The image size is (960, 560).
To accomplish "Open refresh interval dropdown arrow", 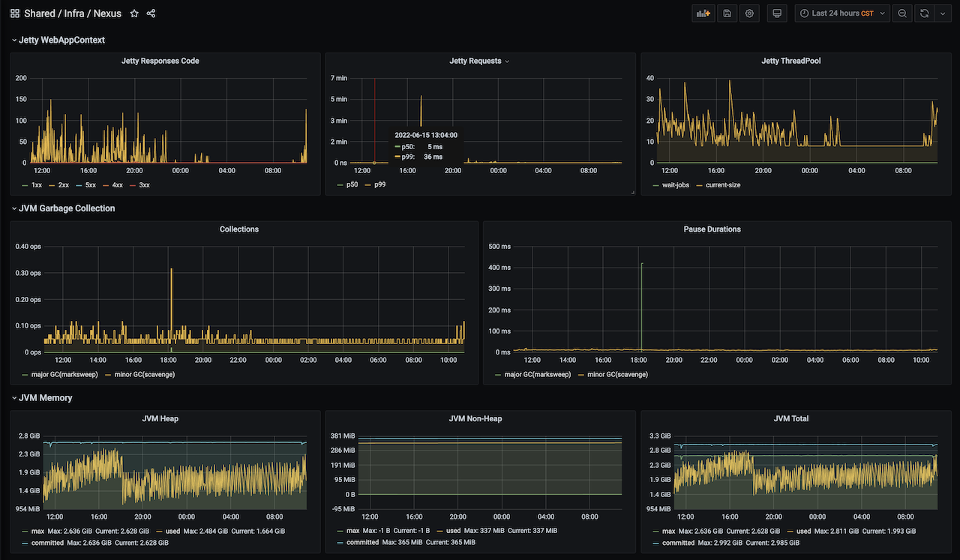I will coord(943,13).
